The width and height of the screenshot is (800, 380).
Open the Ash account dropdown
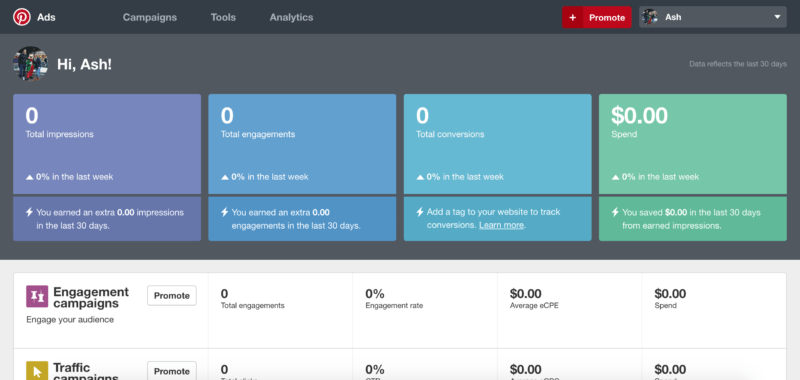pos(712,17)
